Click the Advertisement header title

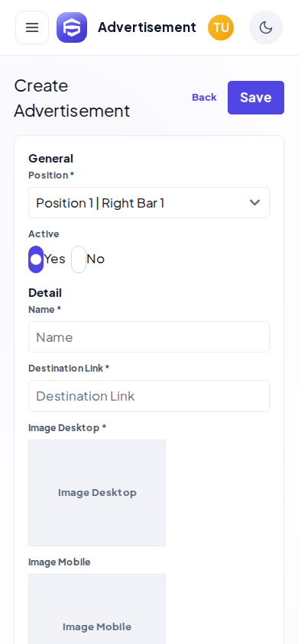(x=147, y=27)
